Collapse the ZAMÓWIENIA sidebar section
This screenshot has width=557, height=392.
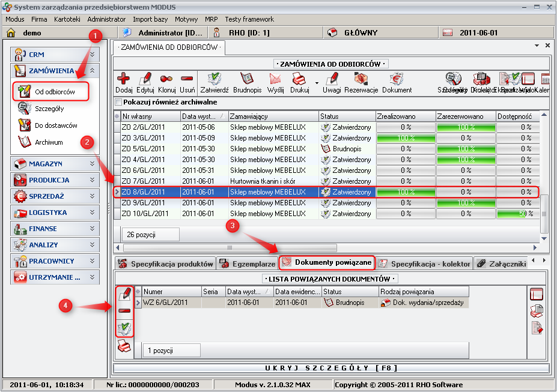[x=92, y=71]
